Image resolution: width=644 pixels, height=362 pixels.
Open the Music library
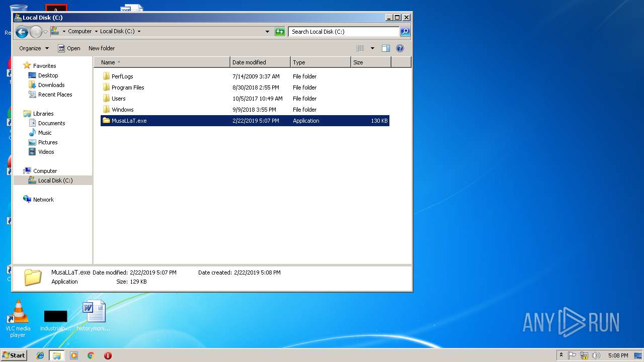45,133
